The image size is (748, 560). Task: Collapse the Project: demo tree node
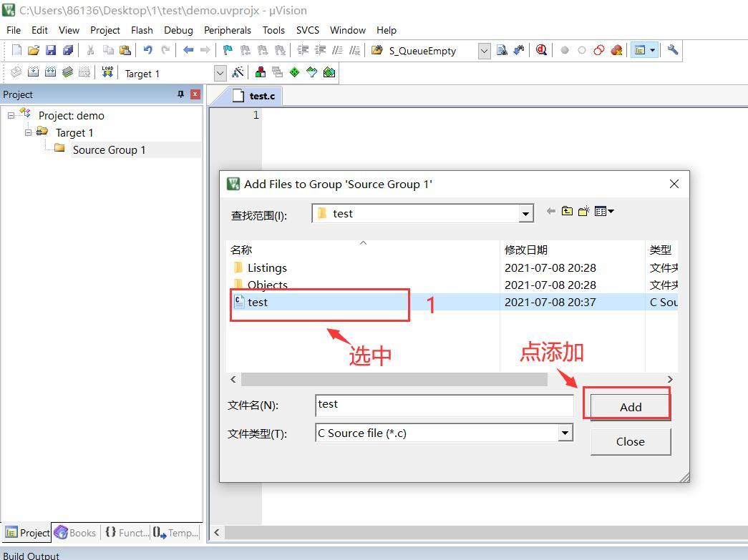pos(11,115)
